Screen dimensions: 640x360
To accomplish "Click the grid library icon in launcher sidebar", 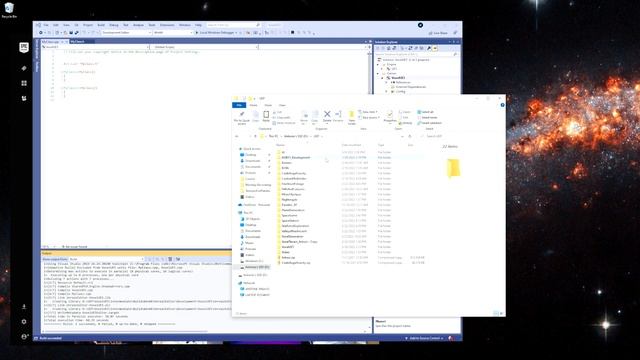I will click(24, 83).
